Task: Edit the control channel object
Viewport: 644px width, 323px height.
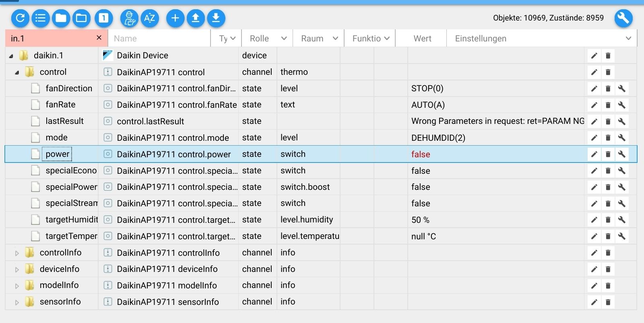Action: pyautogui.click(x=594, y=72)
